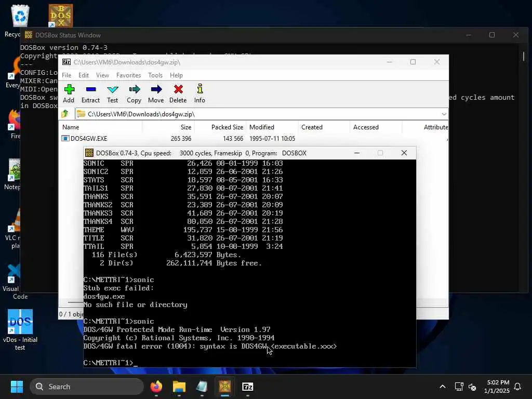The height and width of the screenshot is (399, 532).
Task: Go up one folder level in 7-Zip
Action: [65, 114]
